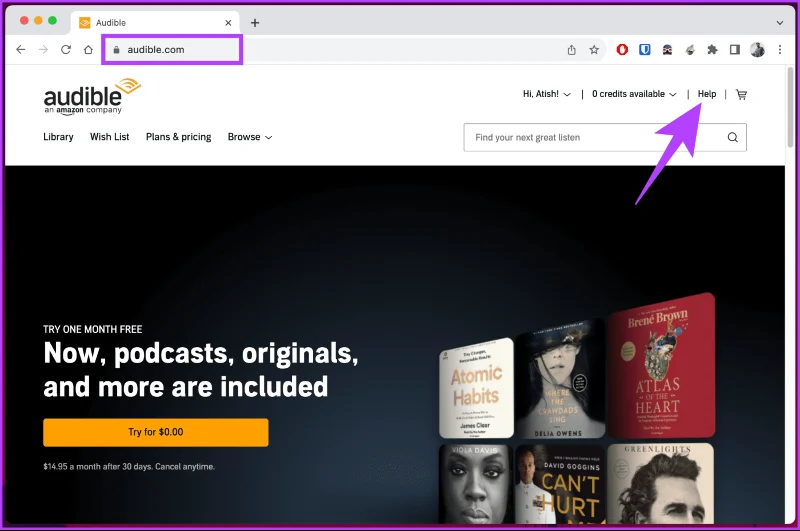
Task: Open the Chrome profile avatar
Action: click(x=757, y=49)
